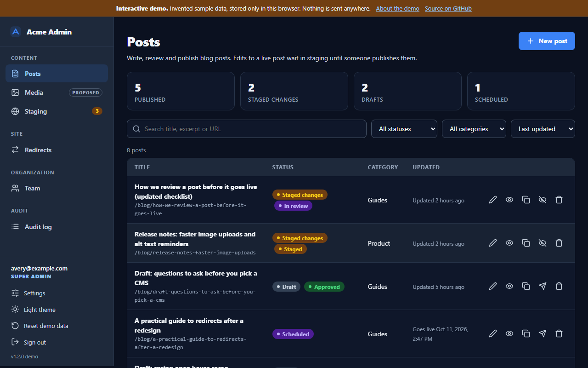The width and height of the screenshot is (588, 368).
Task: Focus the search title, excerpt or URL field
Action: pos(247,129)
